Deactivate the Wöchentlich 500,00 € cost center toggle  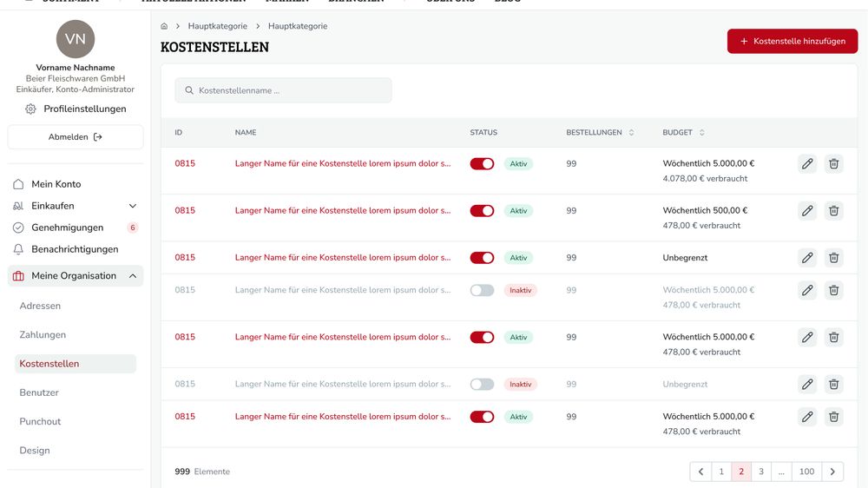point(482,211)
